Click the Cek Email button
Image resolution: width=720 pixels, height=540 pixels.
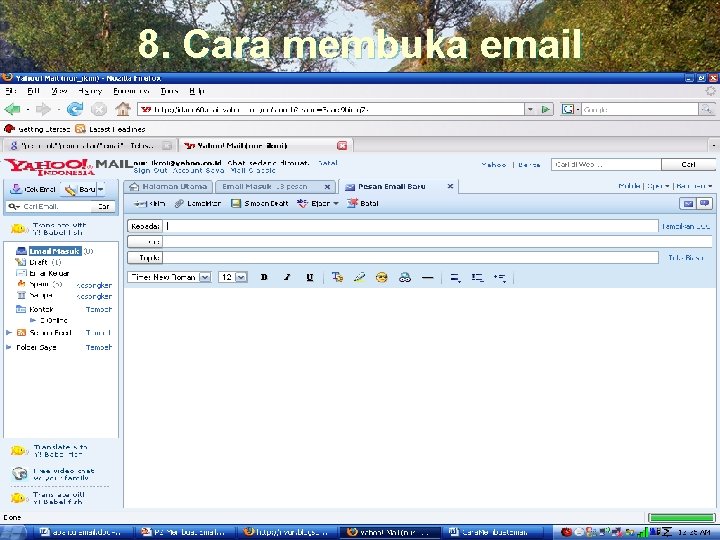[x=33, y=189]
